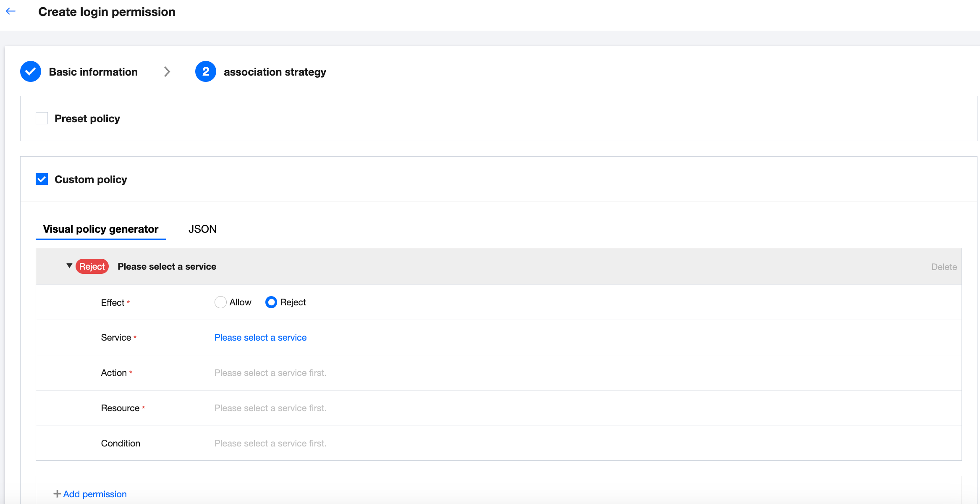Switch to the JSON tab
Screen dimensions: 980x504
click(202, 229)
